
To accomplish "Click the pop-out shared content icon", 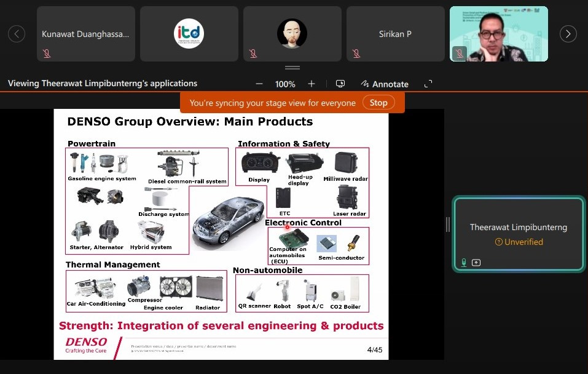I will point(340,84).
